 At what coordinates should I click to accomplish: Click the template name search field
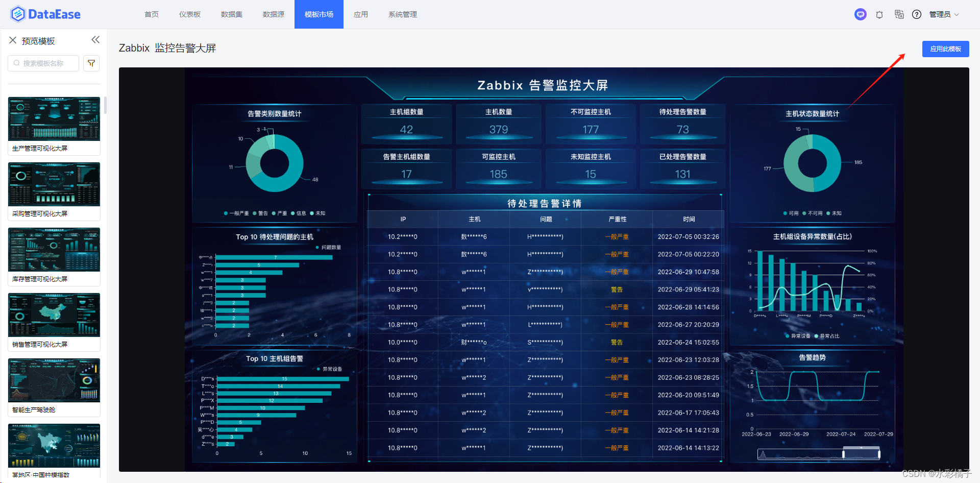click(x=43, y=63)
